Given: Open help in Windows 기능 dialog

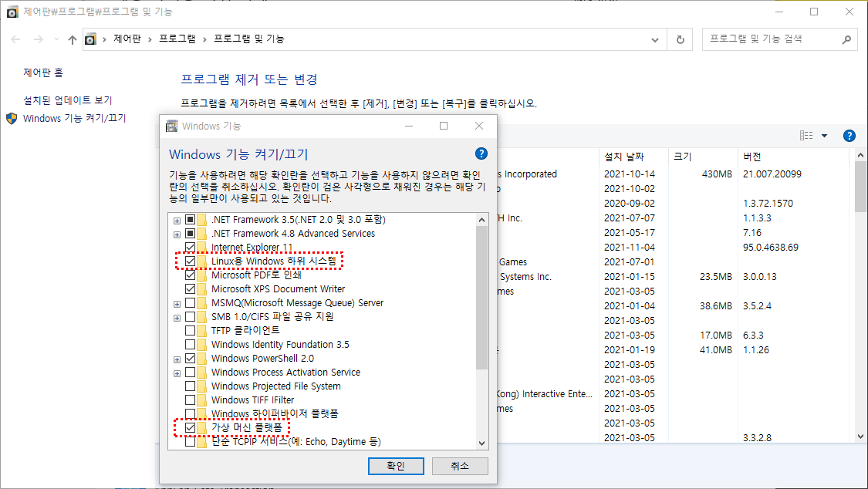Looking at the screenshot, I should (481, 153).
